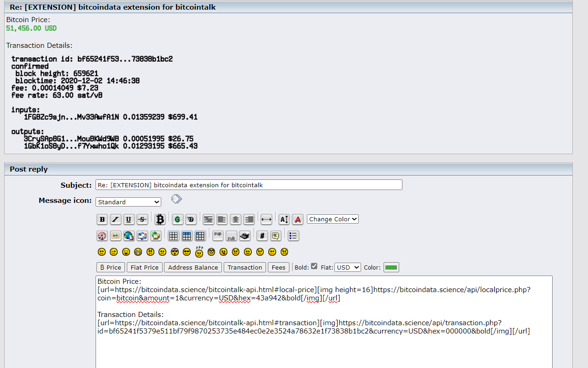Click the ₿ Price button
The height and width of the screenshot is (368, 588).
(x=111, y=267)
